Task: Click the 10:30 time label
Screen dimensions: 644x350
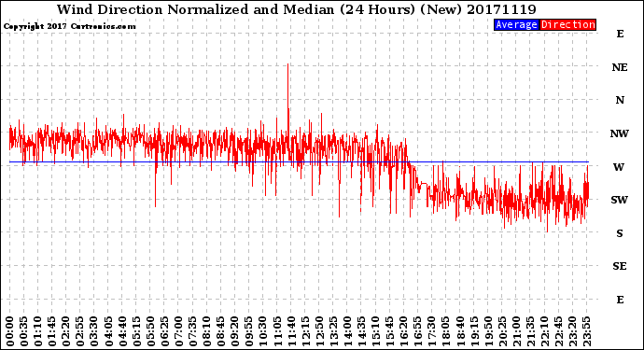Action: pos(263,331)
